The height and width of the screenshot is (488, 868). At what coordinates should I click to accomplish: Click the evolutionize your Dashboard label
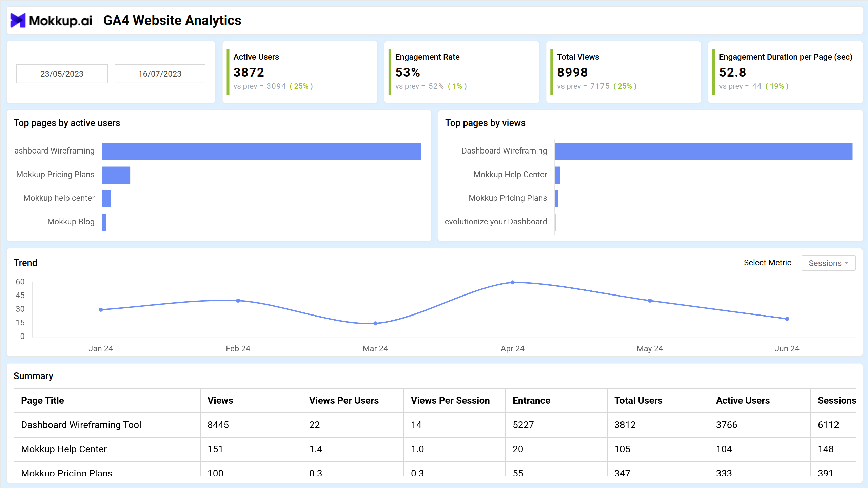point(496,222)
